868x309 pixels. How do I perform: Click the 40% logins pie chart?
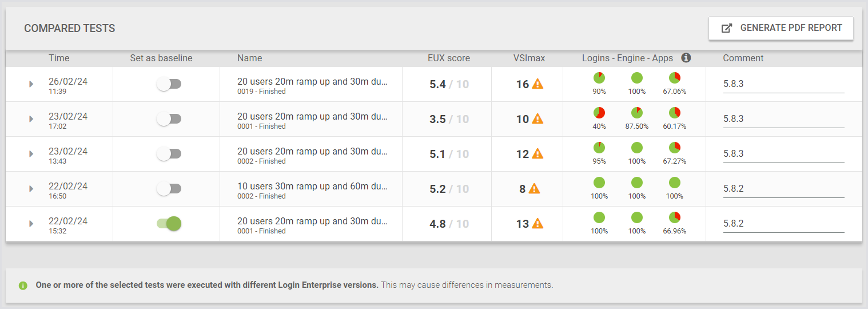(x=599, y=113)
